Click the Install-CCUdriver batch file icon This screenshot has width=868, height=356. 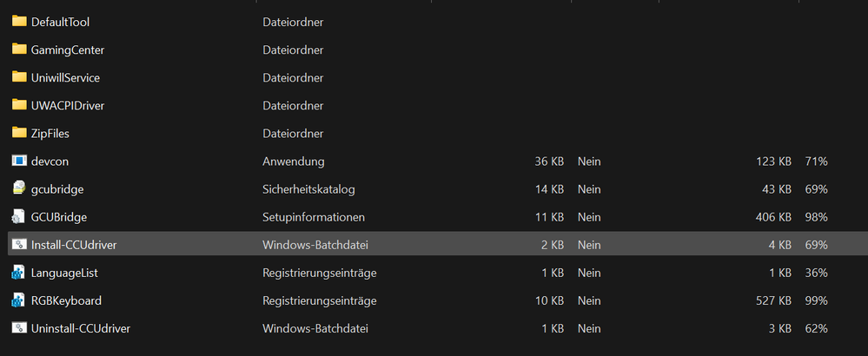coord(19,245)
